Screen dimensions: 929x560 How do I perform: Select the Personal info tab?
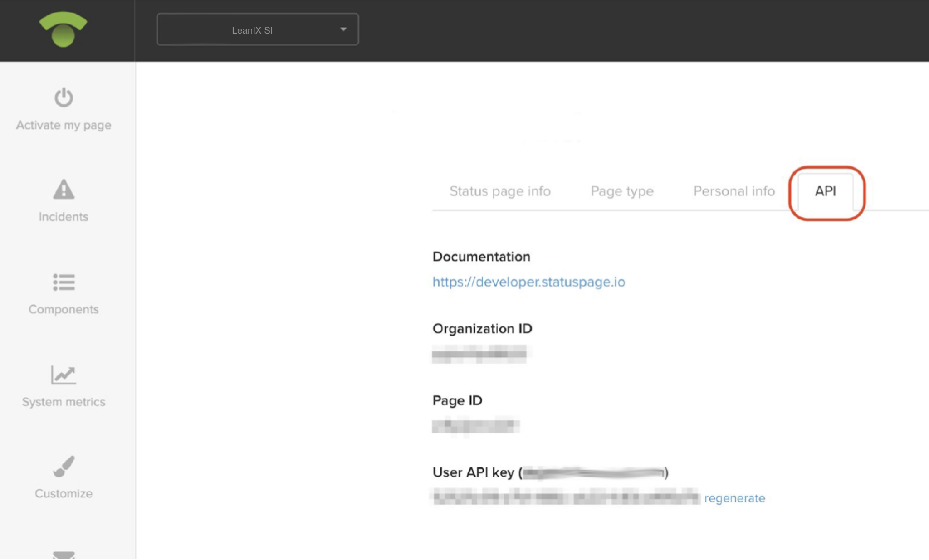[x=734, y=191]
